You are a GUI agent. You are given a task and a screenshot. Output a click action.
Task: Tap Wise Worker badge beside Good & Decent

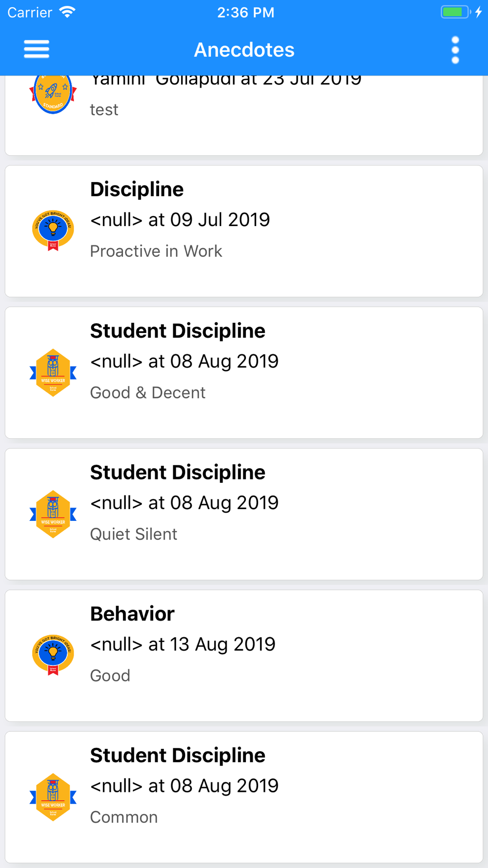coord(53,372)
